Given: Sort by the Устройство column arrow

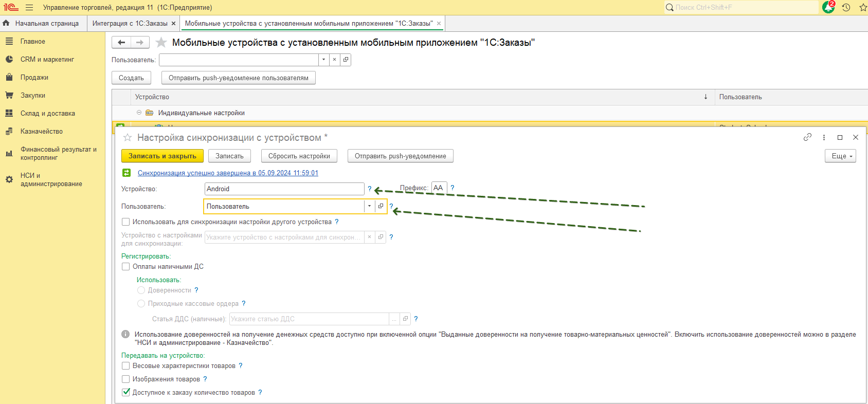Looking at the screenshot, I should [x=706, y=97].
